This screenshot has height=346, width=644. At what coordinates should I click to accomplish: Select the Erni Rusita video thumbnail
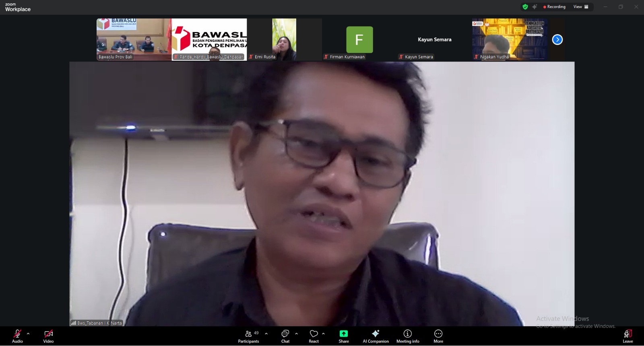[x=284, y=39]
